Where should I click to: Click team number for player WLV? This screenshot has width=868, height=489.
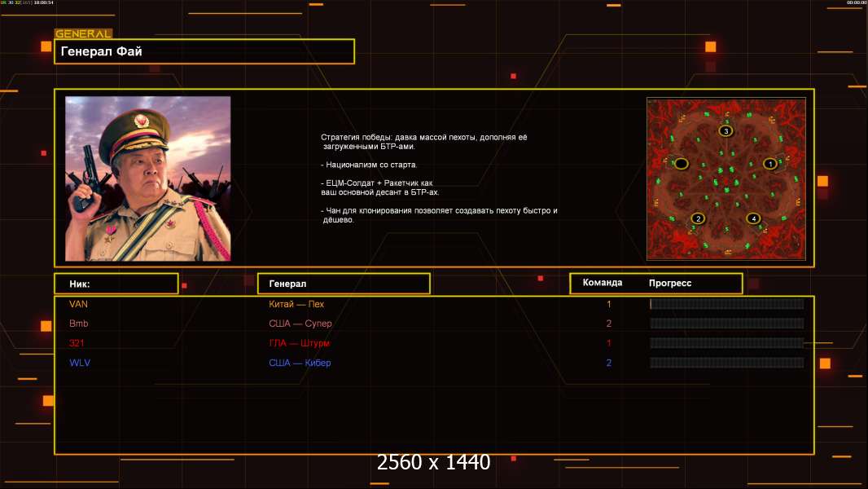[609, 363]
